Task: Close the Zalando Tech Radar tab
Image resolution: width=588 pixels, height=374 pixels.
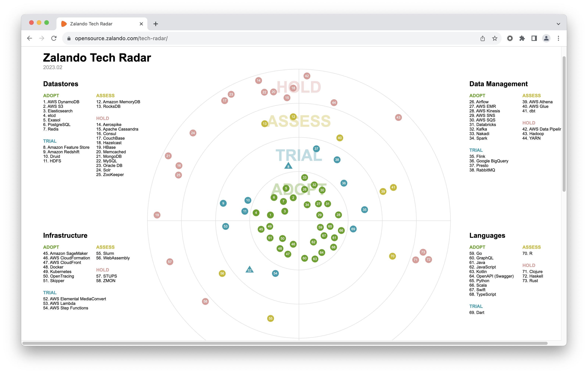Action: click(x=141, y=24)
